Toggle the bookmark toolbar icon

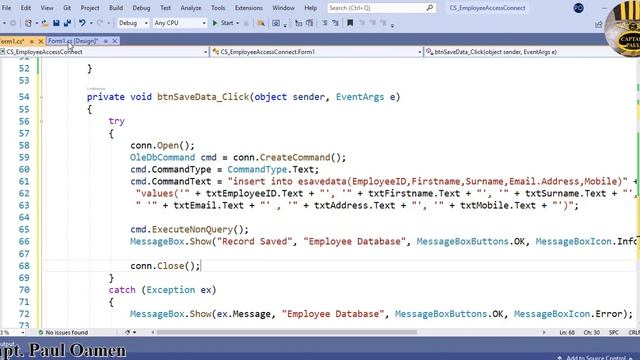pos(350,23)
